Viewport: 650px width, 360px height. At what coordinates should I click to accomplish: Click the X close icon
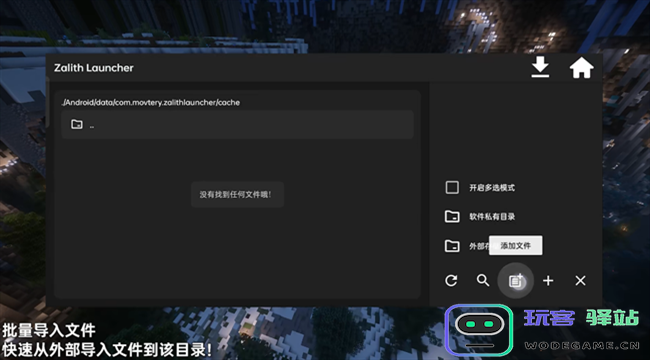tap(580, 281)
